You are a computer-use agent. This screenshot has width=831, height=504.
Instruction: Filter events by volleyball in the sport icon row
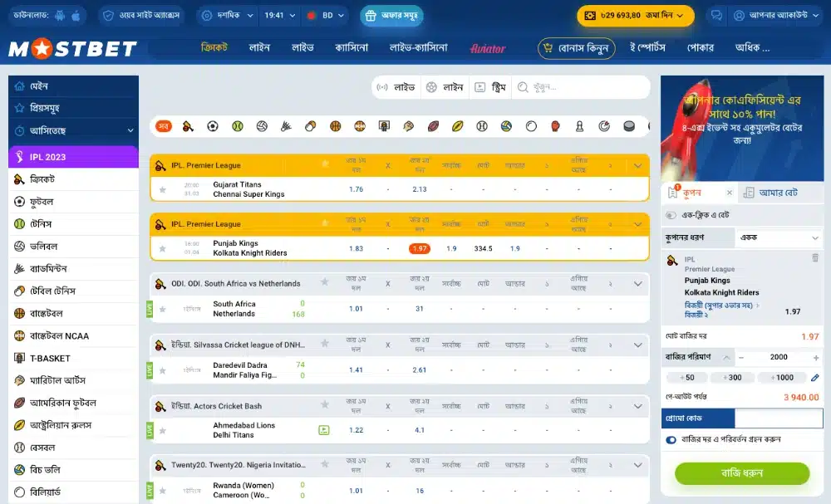tap(262, 126)
